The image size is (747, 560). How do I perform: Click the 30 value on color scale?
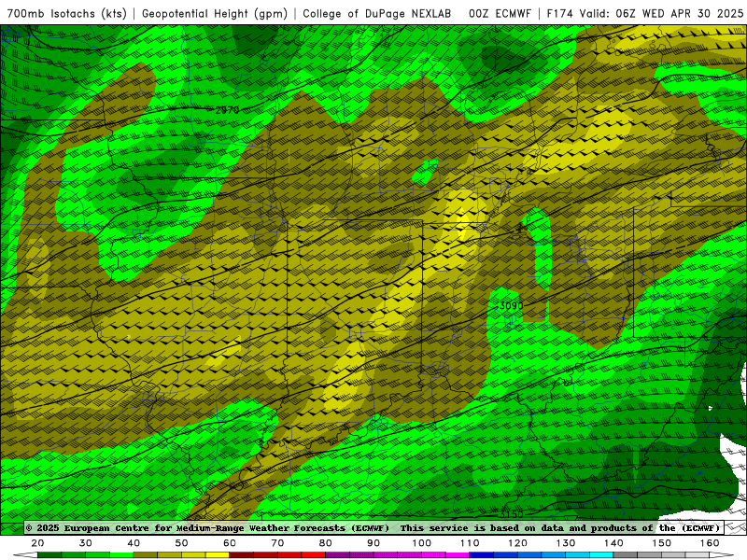coord(86,543)
